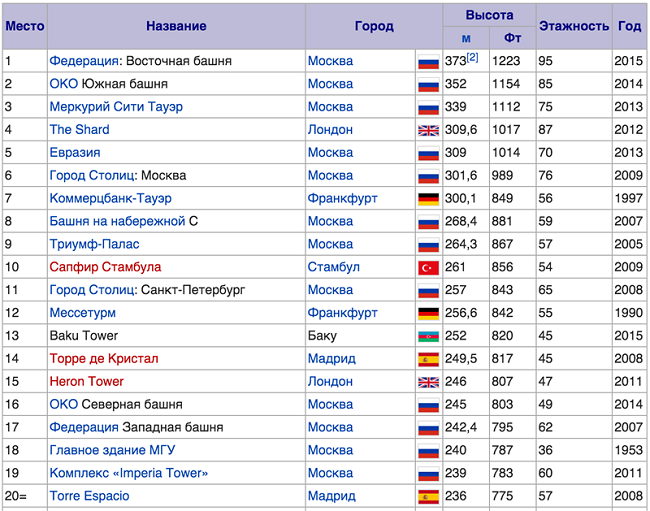Click the Spanish flag in the Torre Espacio row
650x511 pixels.
[x=428, y=497]
